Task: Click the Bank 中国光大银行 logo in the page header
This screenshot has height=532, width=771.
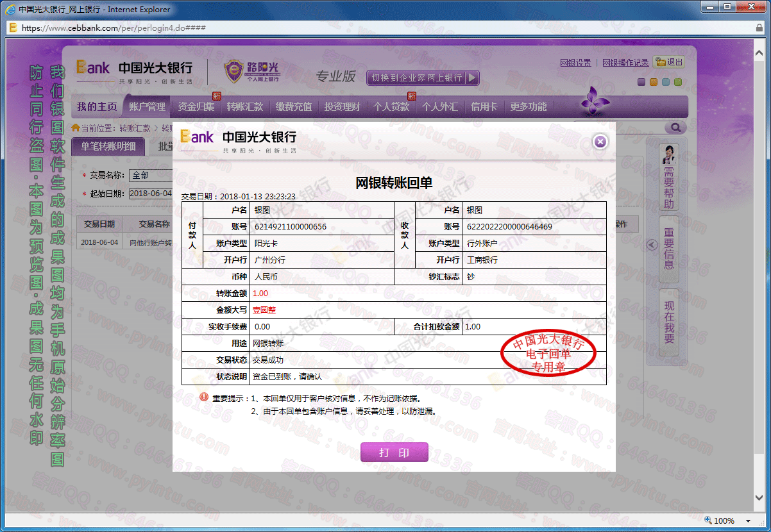Action: click(134, 72)
